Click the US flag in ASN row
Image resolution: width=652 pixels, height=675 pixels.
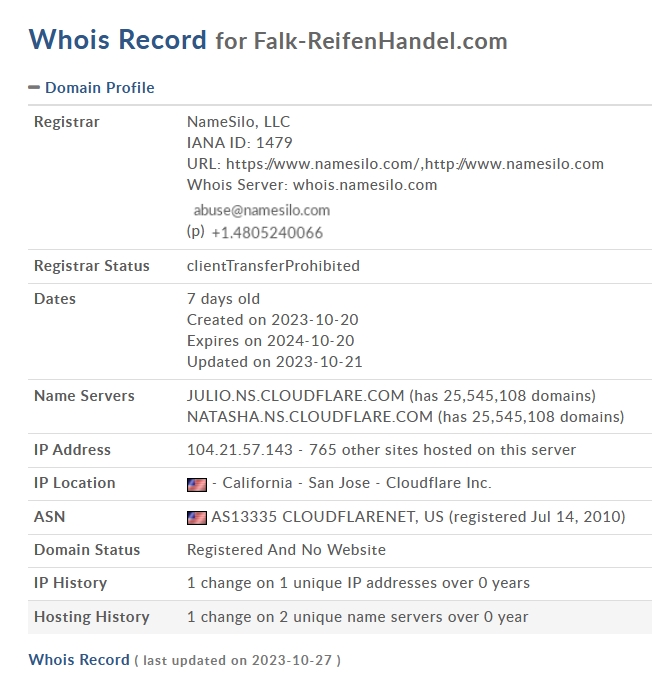[197, 518]
